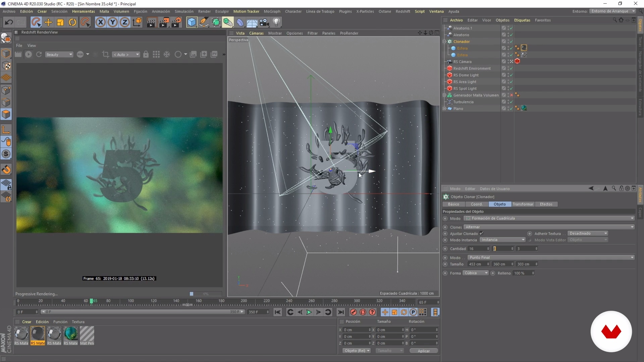Switch to the Efectos tab

pos(546,204)
